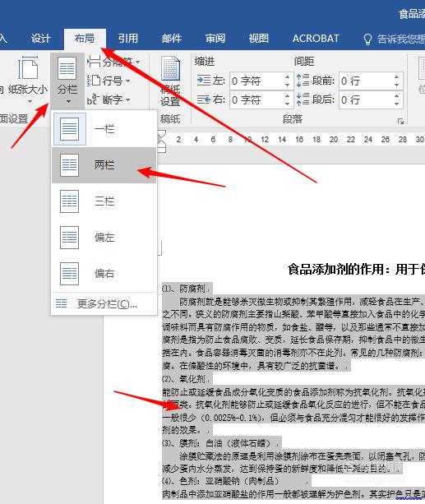Switch to the 审阅 Review tab
The height and width of the screenshot is (504, 425).
coord(215,39)
